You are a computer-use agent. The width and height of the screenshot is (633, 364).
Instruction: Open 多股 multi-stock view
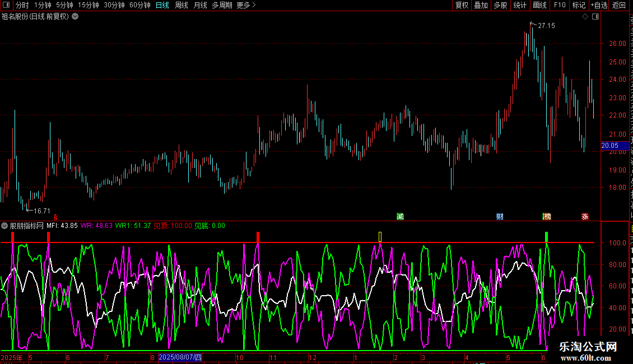click(500, 5)
